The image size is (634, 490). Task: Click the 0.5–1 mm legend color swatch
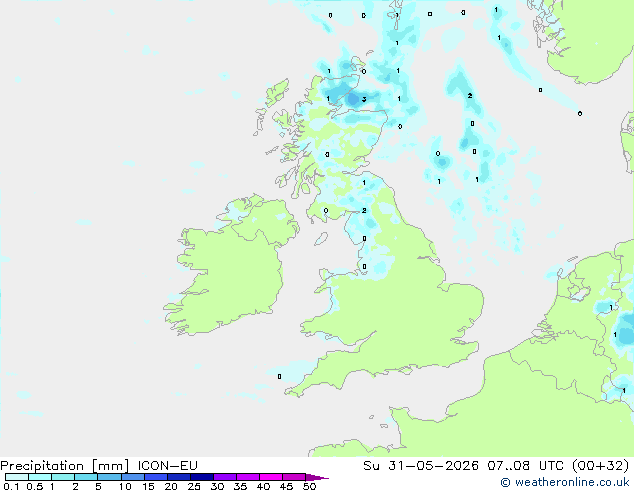click(40, 477)
